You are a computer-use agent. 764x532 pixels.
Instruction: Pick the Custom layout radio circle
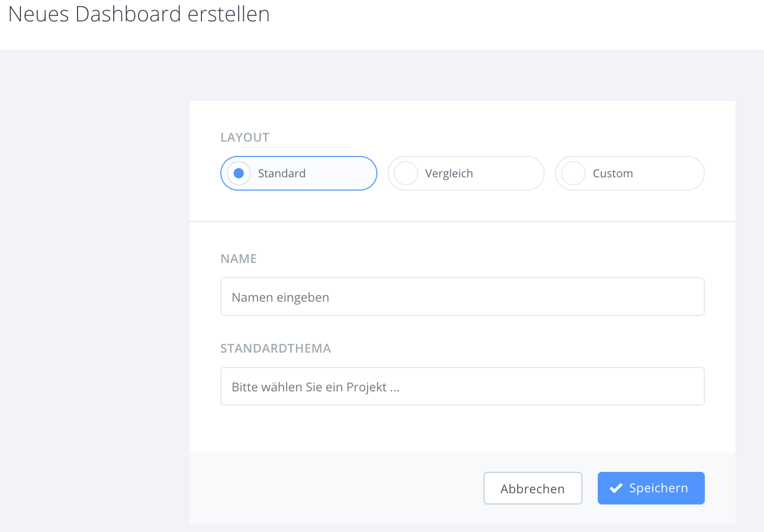click(x=573, y=173)
